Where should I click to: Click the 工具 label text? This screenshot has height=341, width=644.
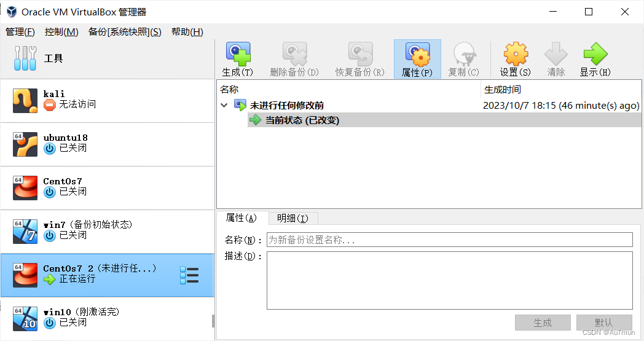(53, 58)
